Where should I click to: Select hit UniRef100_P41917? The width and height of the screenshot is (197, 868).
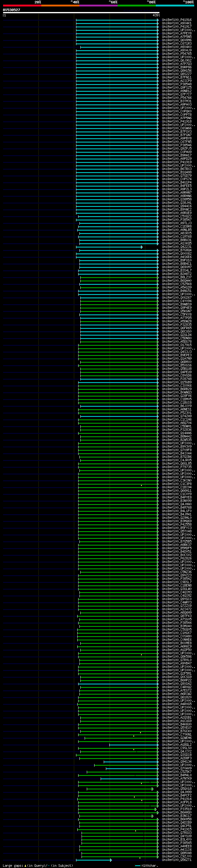(176, 26)
